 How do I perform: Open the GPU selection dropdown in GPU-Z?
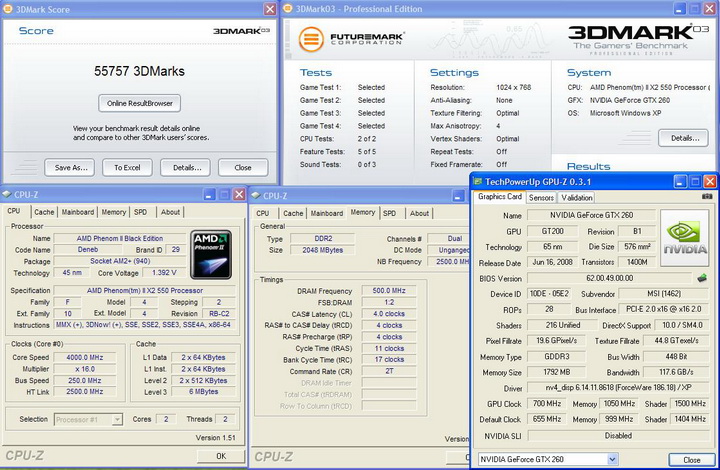point(612,459)
